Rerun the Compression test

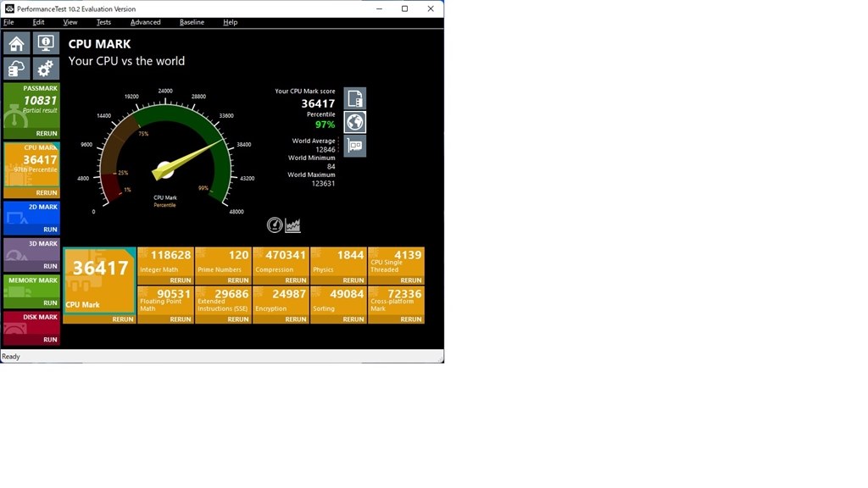tap(296, 280)
